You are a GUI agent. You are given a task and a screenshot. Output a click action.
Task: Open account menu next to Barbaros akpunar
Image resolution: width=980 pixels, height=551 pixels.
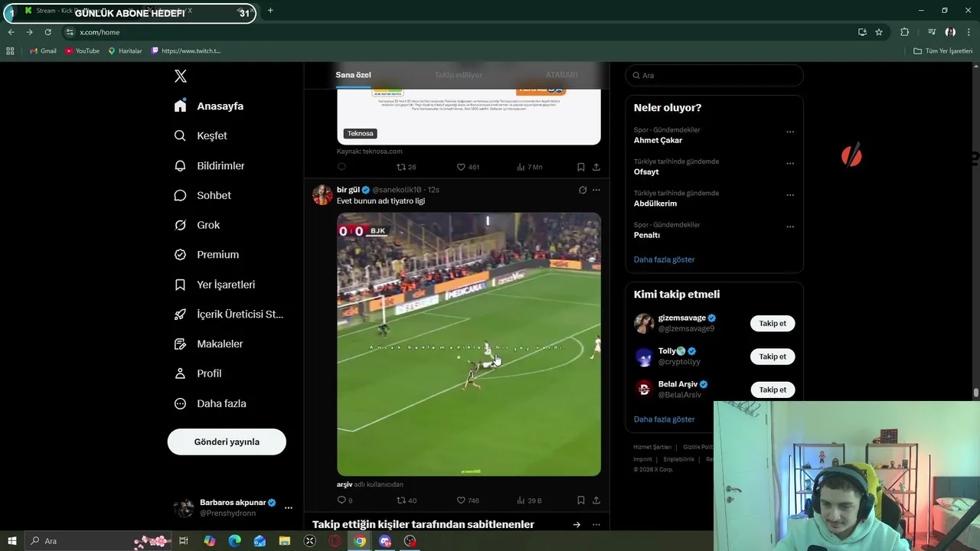coord(289,507)
